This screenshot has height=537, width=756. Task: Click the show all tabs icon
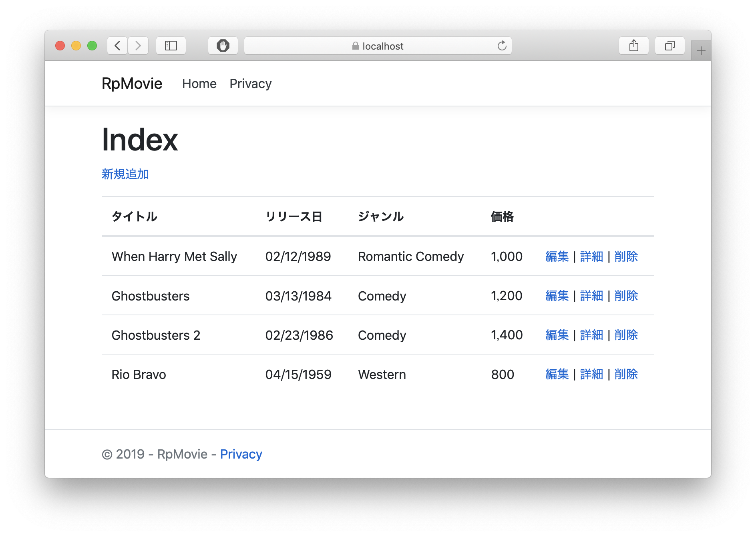coord(670,46)
